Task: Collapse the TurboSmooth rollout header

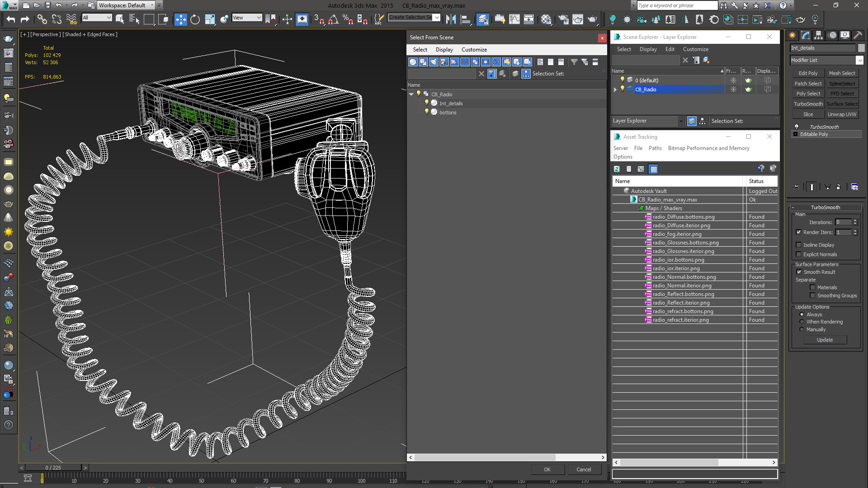Action: click(825, 207)
